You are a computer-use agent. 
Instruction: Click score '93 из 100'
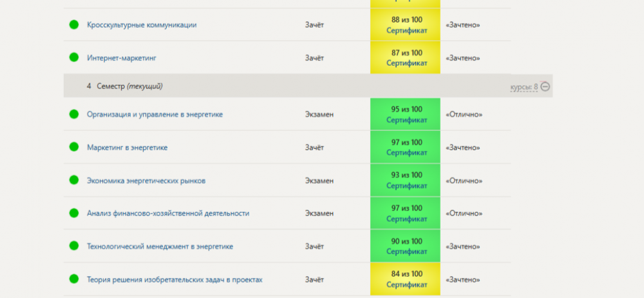click(x=406, y=175)
